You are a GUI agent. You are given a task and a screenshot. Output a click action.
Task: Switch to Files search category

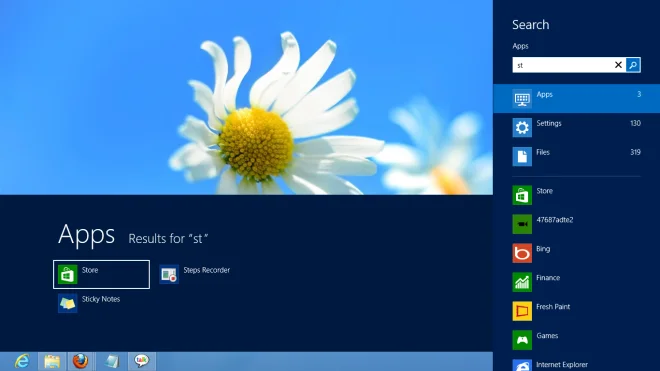576,156
